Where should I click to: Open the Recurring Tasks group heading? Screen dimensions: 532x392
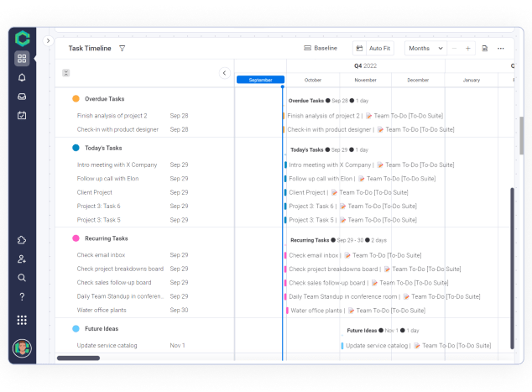107,238
